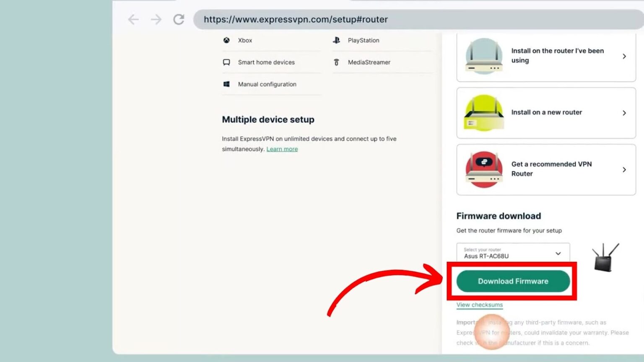The image size is (644, 362).
Task: Expand Install on a new router chevron
Action: [624, 113]
